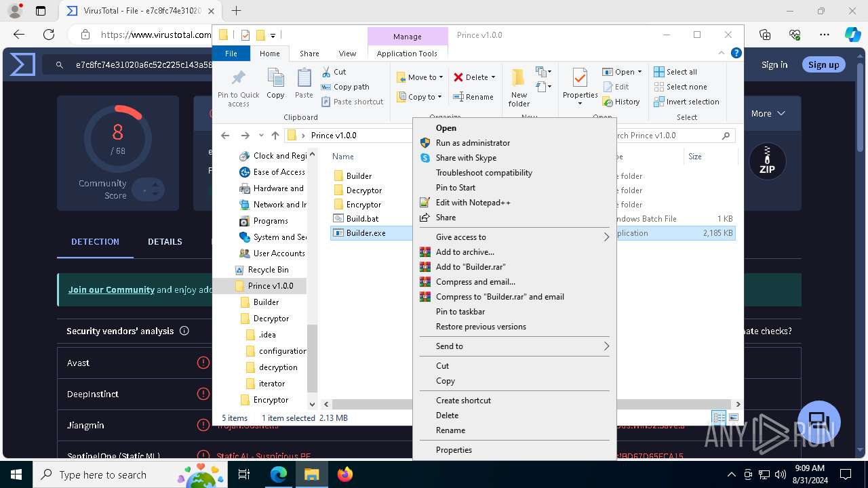The image size is (868, 488).
Task: Expand the Send to submenu
Action: pos(515,346)
